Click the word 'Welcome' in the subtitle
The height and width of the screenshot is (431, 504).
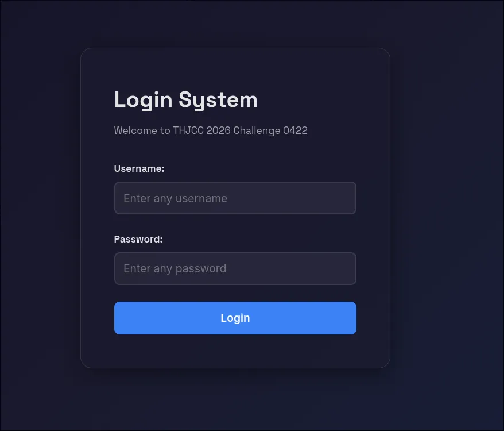pos(135,130)
